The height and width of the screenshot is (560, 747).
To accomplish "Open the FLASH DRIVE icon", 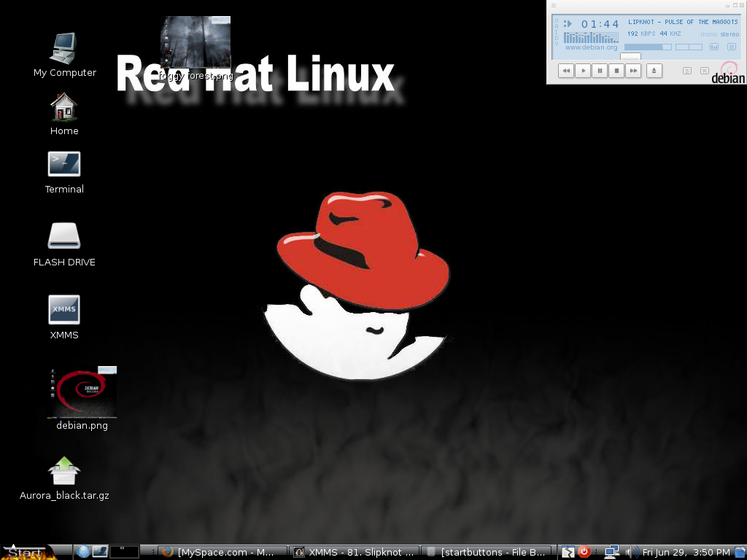I will (64, 236).
